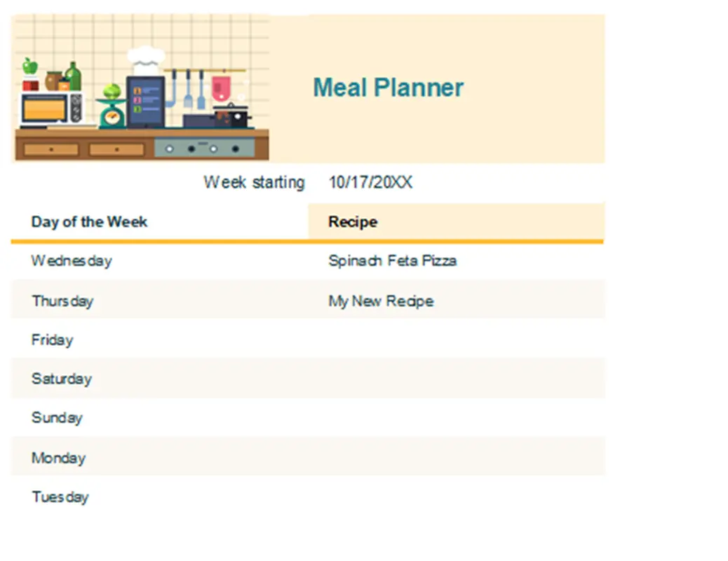Click the Monday cell
Viewport: 728px width, 561px height.
click(x=58, y=458)
